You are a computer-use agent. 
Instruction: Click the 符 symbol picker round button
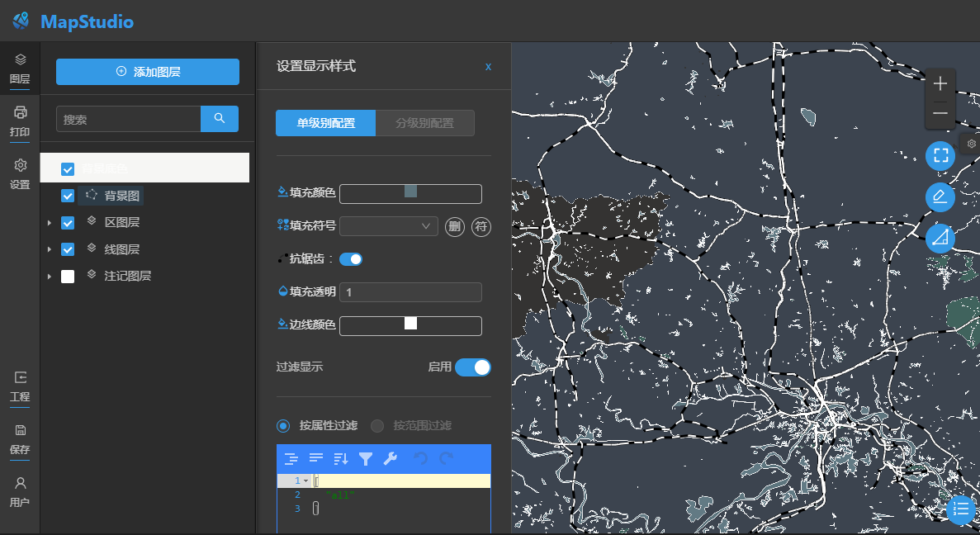pyautogui.click(x=481, y=226)
